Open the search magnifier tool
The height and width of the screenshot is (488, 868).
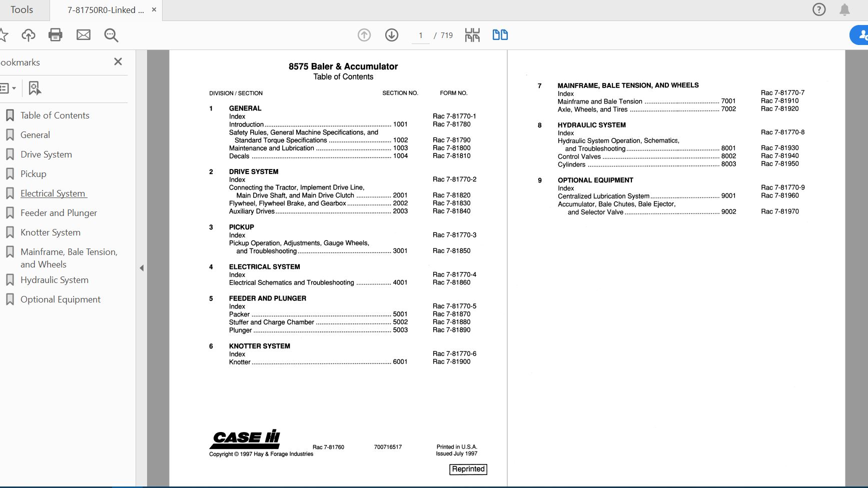pyautogui.click(x=111, y=35)
